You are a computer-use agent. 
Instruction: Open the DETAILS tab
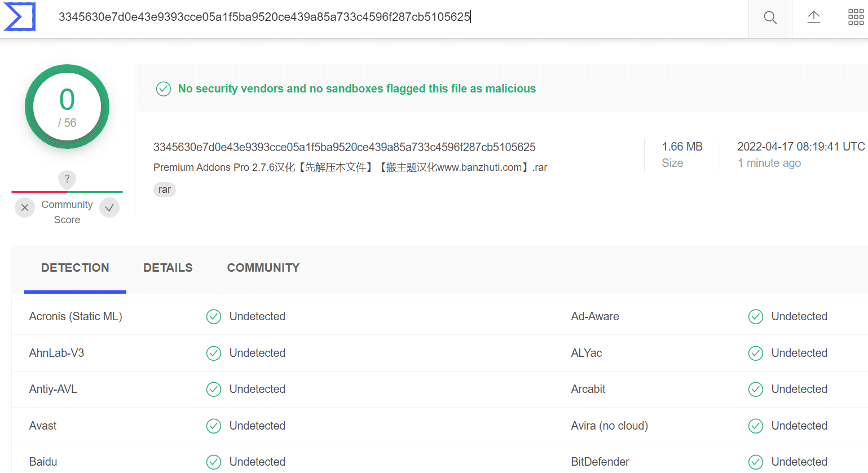(168, 268)
